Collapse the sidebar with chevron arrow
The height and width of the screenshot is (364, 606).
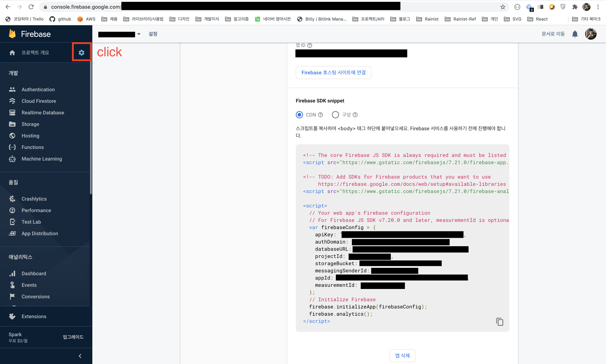point(80,356)
